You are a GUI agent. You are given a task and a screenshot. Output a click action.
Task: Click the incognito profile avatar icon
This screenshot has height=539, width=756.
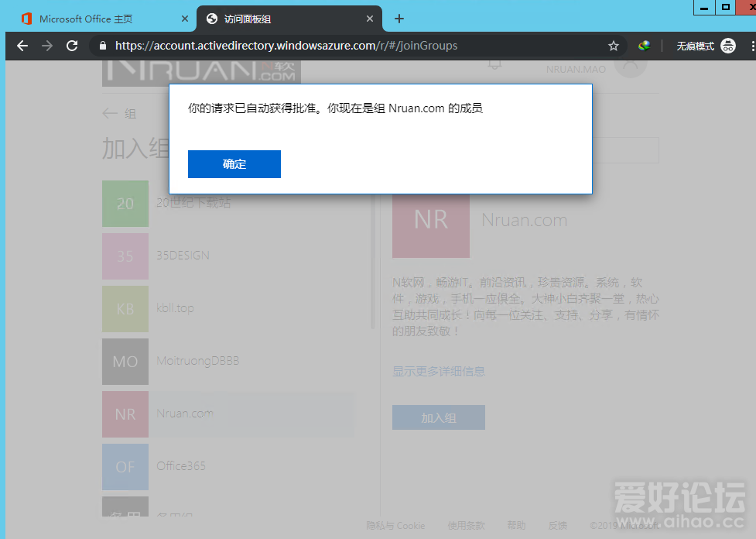pyautogui.click(x=728, y=46)
